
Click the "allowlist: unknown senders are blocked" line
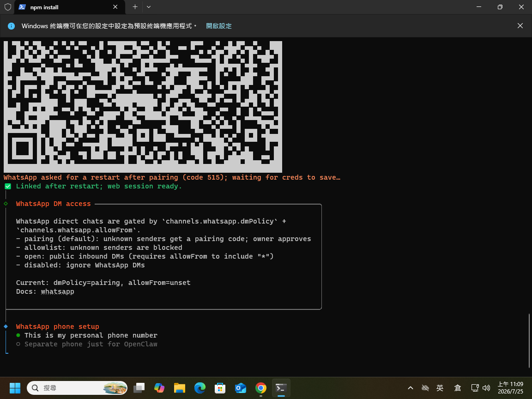[x=99, y=248]
